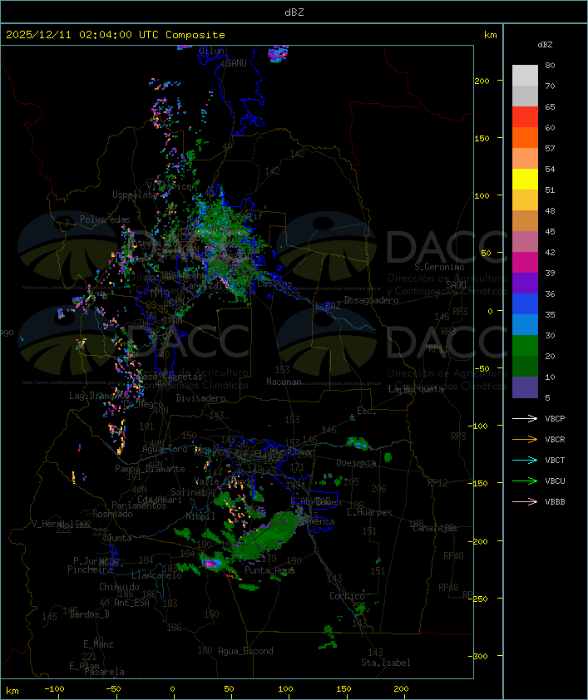Click the Desaguadero place label
Image resolution: width=588 pixels, height=700 pixels.
tap(371, 300)
